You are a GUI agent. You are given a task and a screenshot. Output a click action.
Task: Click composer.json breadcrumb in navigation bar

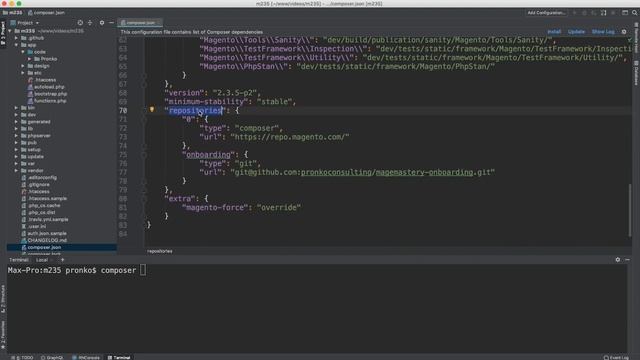coord(46,13)
